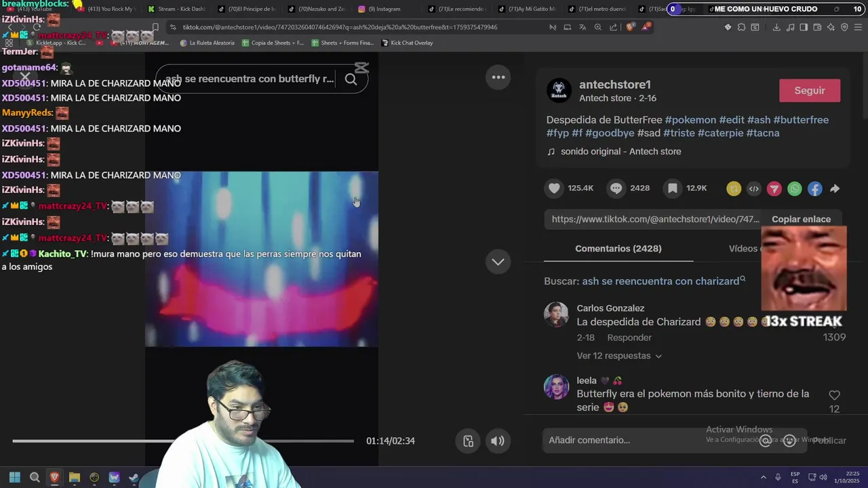Open Copia de Sheets + F... bookmark
Image resolution: width=868 pixels, height=488 pixels.
(x=273, y=43)
